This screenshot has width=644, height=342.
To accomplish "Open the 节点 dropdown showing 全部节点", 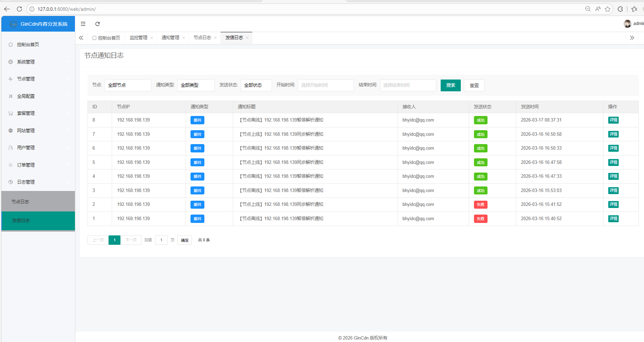I will coord(127,85).
